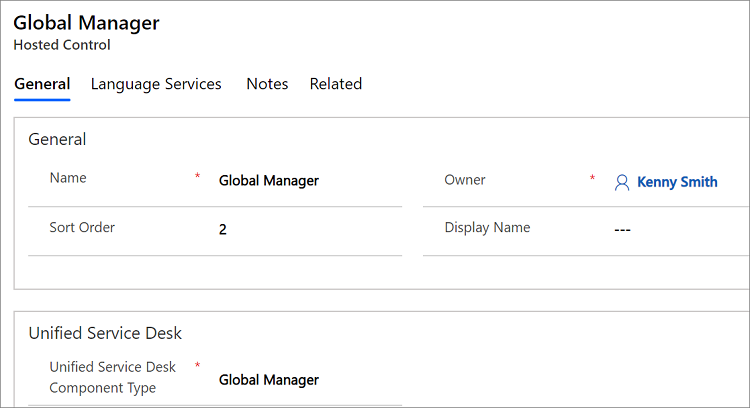Click the empty Display Name field
750x408 pixels.
pyautogui.click(x=622, y=230)
